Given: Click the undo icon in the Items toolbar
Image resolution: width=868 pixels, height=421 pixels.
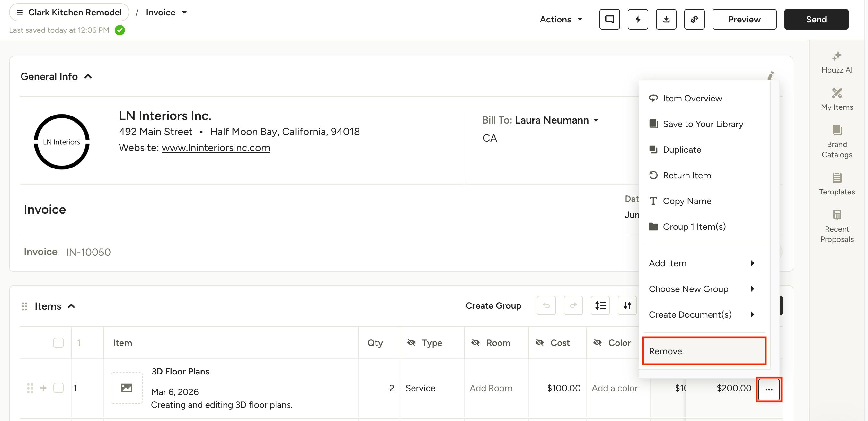Looking at the screenshot, I should tap(546, 305).
